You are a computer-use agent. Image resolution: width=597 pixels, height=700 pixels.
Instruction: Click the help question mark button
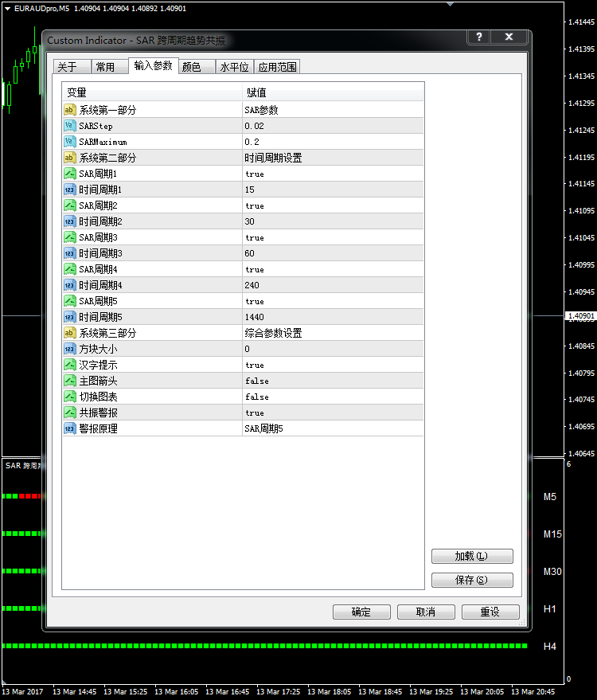(478, 37)
